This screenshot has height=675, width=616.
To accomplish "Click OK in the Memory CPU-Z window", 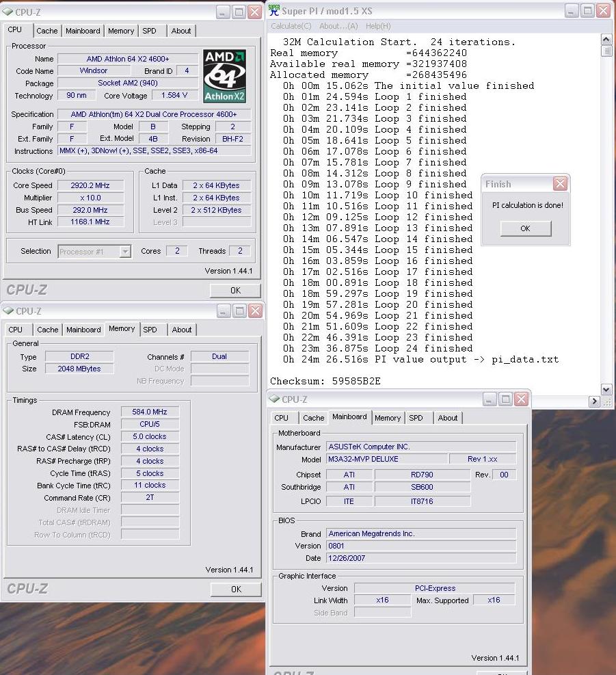I will (236, 590).
